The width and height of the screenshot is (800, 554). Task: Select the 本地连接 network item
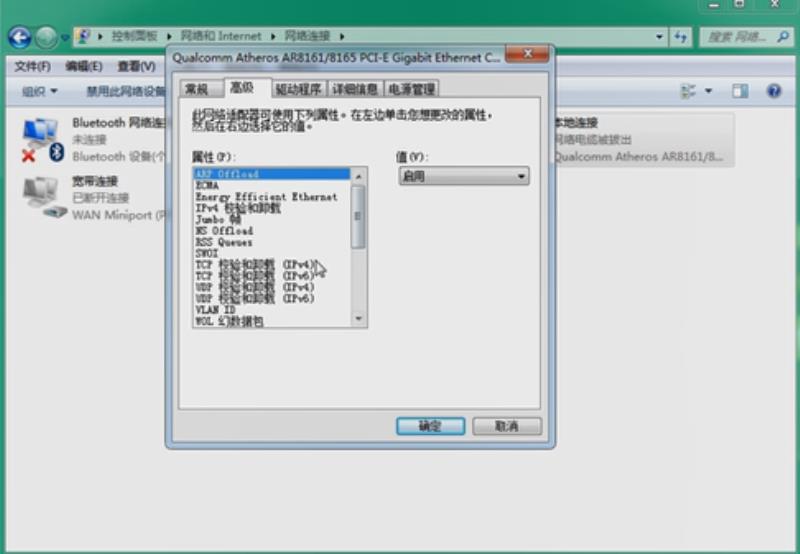pos(643,139)
